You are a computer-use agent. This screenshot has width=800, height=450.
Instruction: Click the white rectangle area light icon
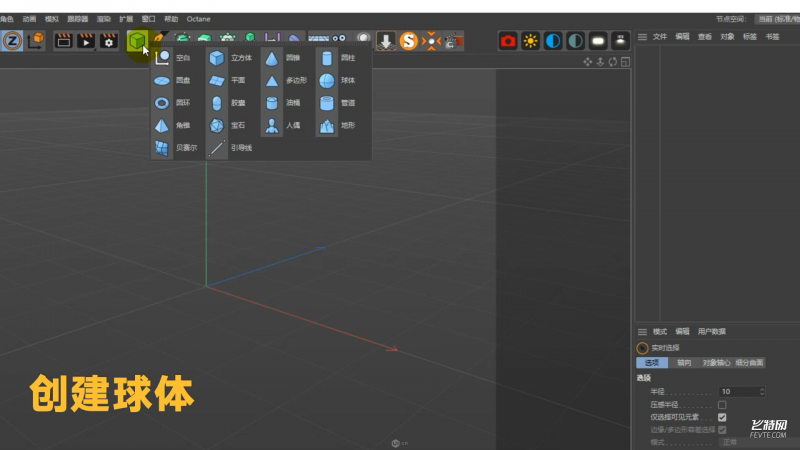598,41
